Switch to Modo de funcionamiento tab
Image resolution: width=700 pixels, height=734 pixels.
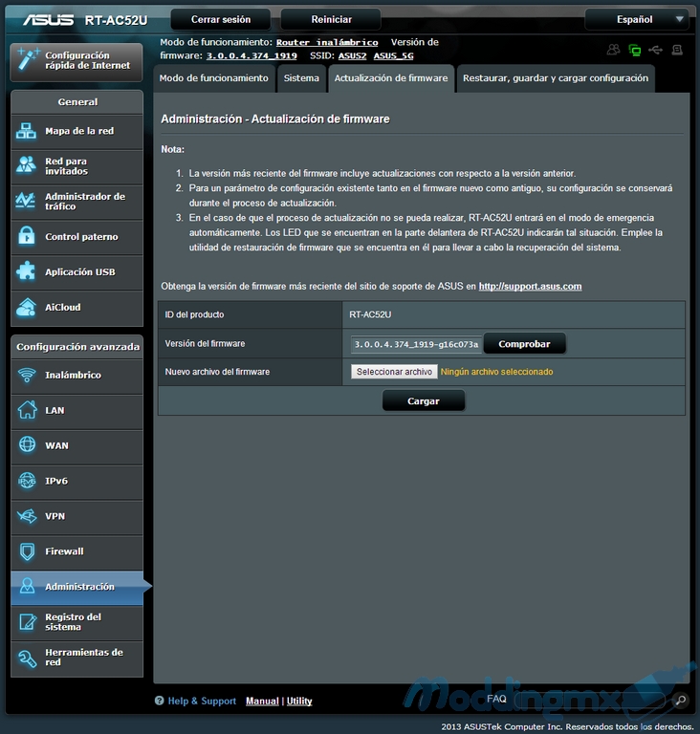click(213, 78)
